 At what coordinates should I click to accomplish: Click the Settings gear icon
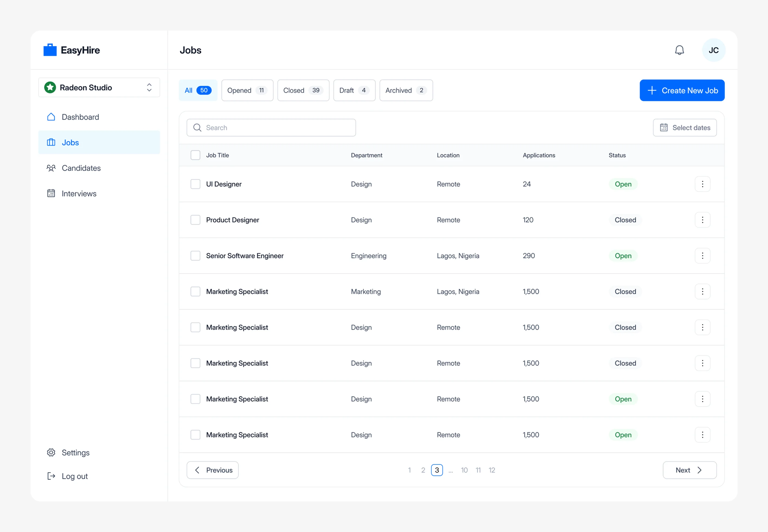click(51, 452)
